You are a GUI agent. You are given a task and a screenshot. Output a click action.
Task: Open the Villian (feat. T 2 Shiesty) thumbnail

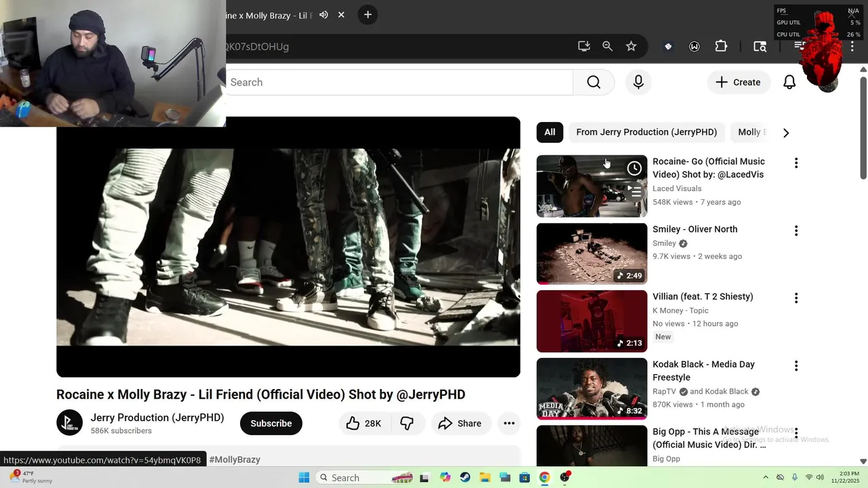pyautogui.click(x=592, y=321)
